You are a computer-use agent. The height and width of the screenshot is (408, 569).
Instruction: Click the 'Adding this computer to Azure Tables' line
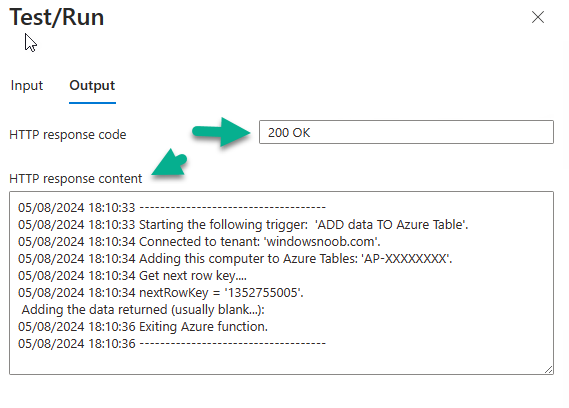tap(235, 259)
